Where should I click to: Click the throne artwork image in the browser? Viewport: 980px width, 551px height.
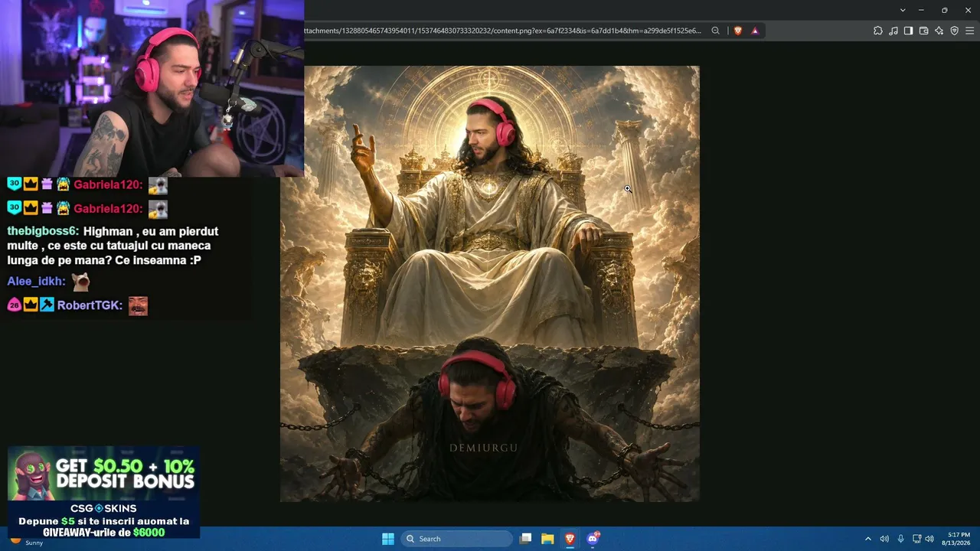(x=489, y=284)
